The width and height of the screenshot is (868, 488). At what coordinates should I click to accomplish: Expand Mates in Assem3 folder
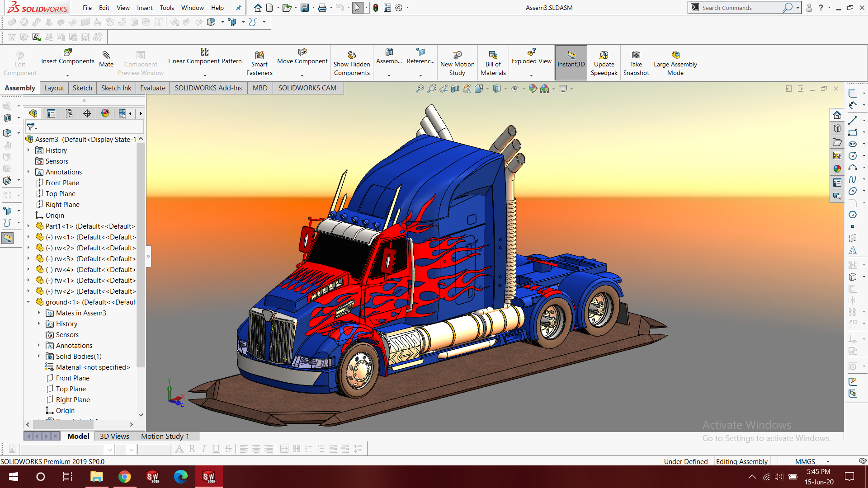[x=39, y=313]
